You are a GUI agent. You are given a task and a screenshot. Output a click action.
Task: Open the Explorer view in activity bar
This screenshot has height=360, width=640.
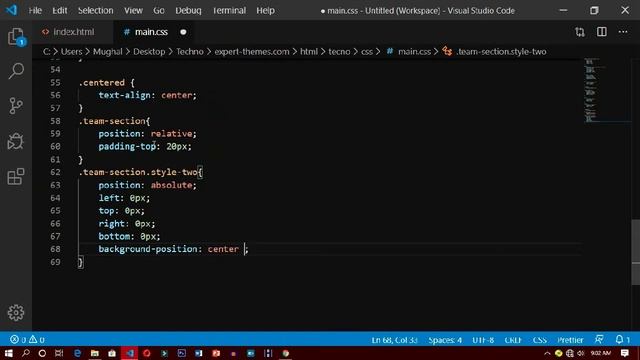pos(16,37)
